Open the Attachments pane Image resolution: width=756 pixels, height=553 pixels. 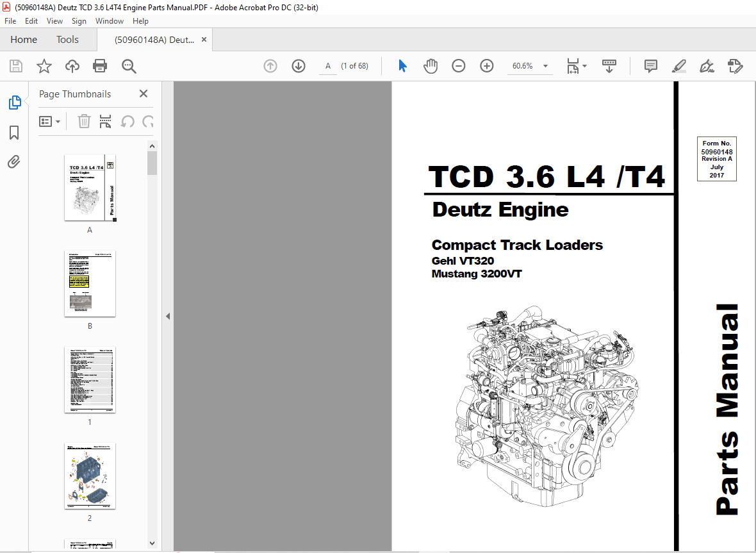tap(14, 161)
